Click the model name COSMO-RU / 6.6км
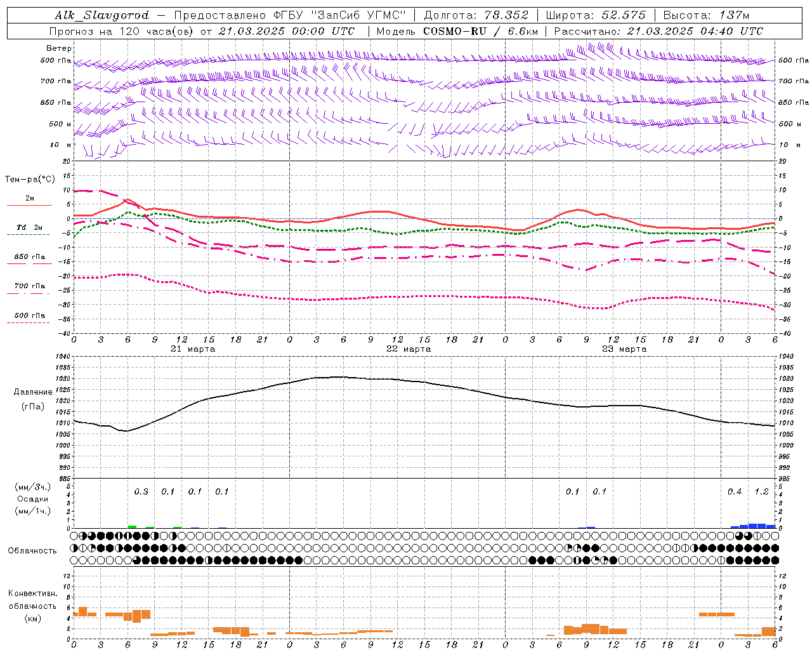The height and width of the screenshot is (650, 812). (480, 31)
